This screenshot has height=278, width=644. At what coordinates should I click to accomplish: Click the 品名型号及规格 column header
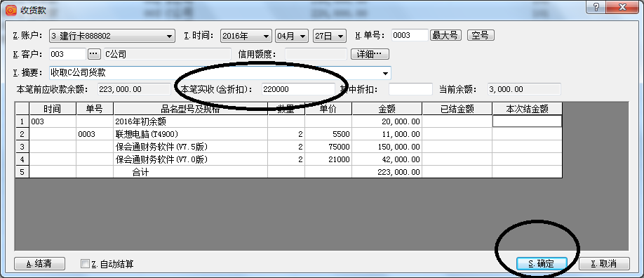[x=191, y=109]
